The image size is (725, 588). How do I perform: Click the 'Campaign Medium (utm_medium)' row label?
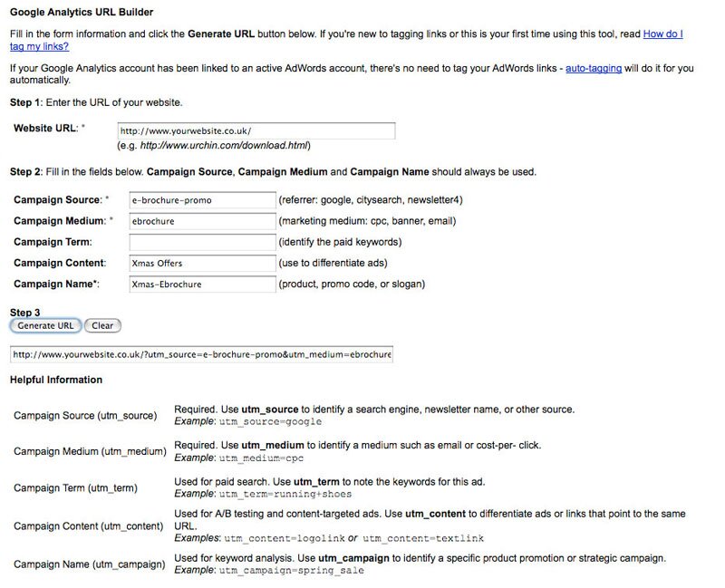90,451
